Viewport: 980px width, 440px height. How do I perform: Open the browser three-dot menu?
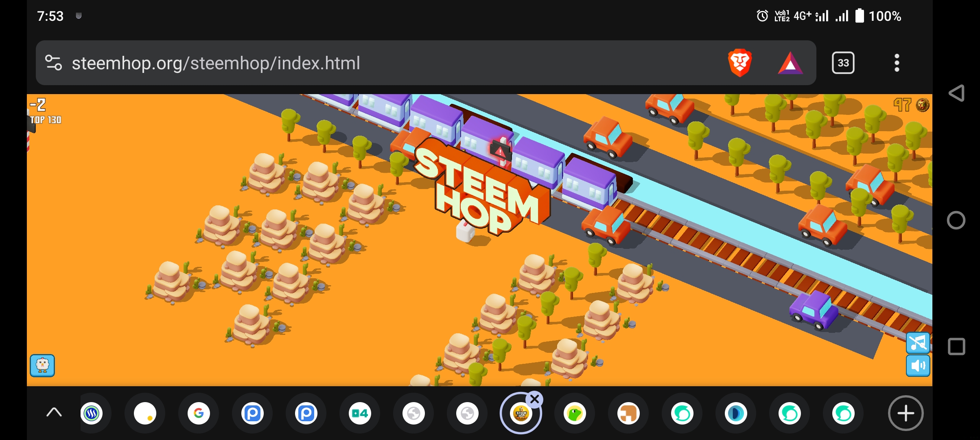point(897,63)
